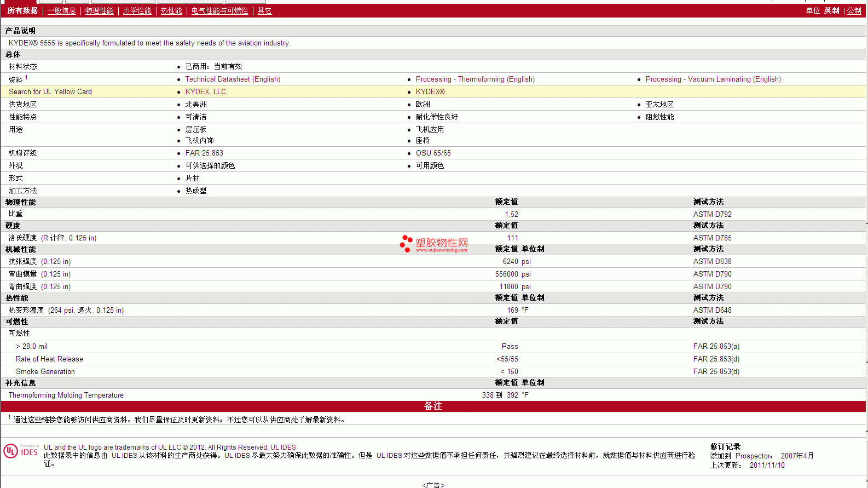Image resolution: width=868 pixels, height=488 pixels.
Task: Select the 比重 value 1.52
Action: pos(511,214)
